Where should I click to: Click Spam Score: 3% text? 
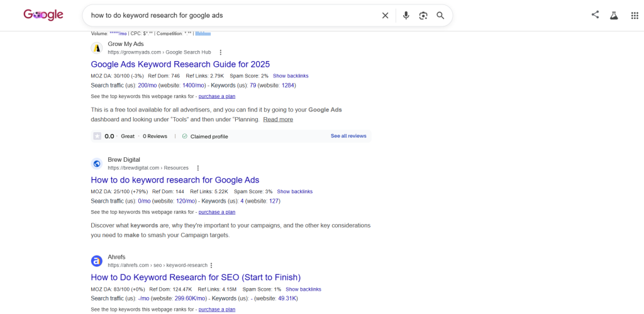[253, 191]
